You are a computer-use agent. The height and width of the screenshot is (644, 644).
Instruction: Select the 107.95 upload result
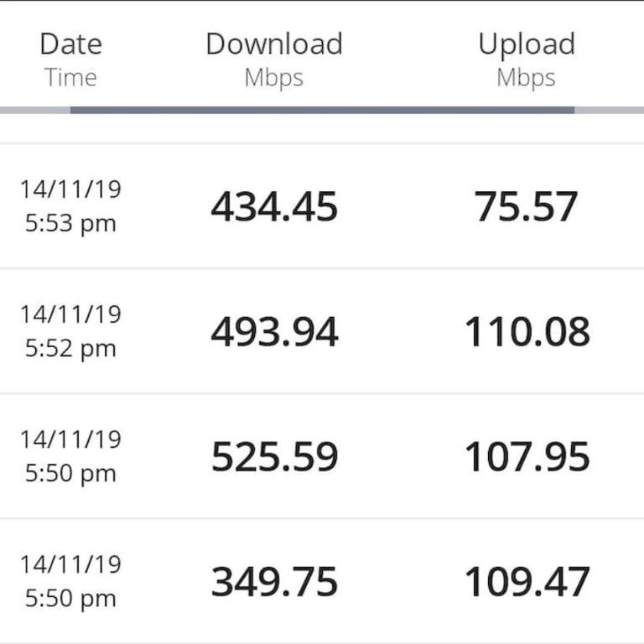coord(527,456)
